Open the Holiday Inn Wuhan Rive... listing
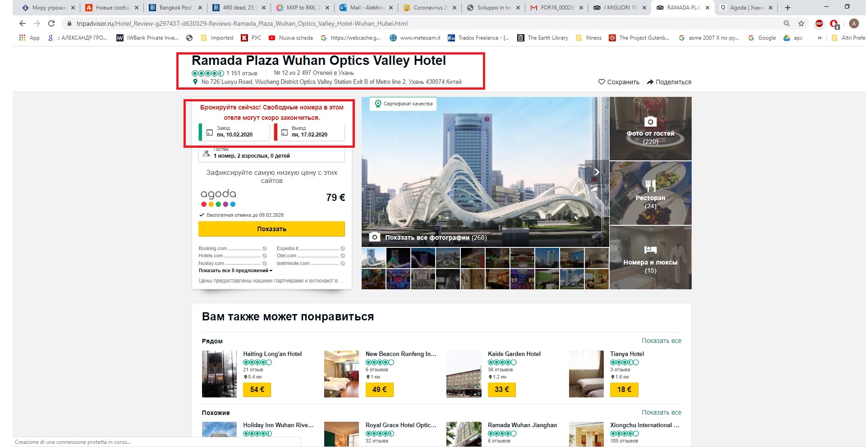868x447 pixels. (x=278, y=425)
